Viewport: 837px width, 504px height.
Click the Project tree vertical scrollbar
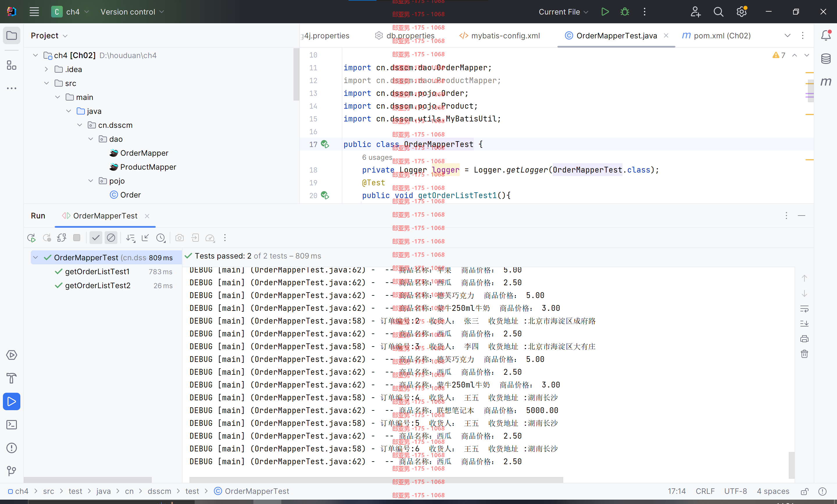click(296, 74)
